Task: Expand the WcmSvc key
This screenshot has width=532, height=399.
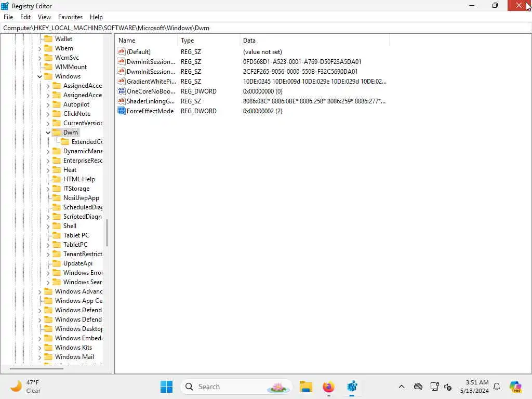Action: tap(39, 58)
